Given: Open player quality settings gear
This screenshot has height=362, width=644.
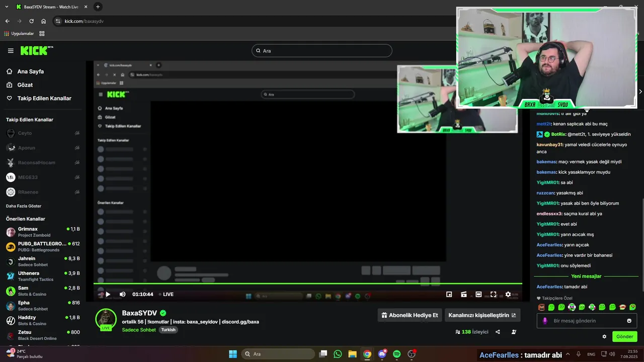Looking at the screenshot, I should (x=508, y=294).
